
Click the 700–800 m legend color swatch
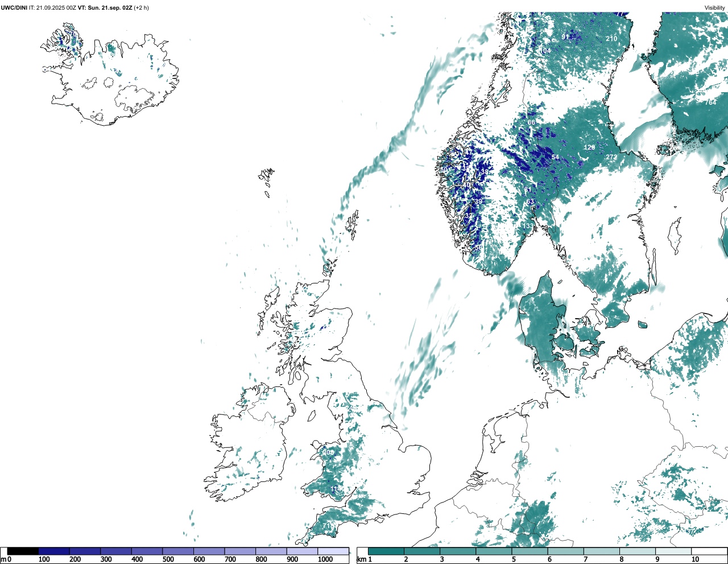coord(240,551)
